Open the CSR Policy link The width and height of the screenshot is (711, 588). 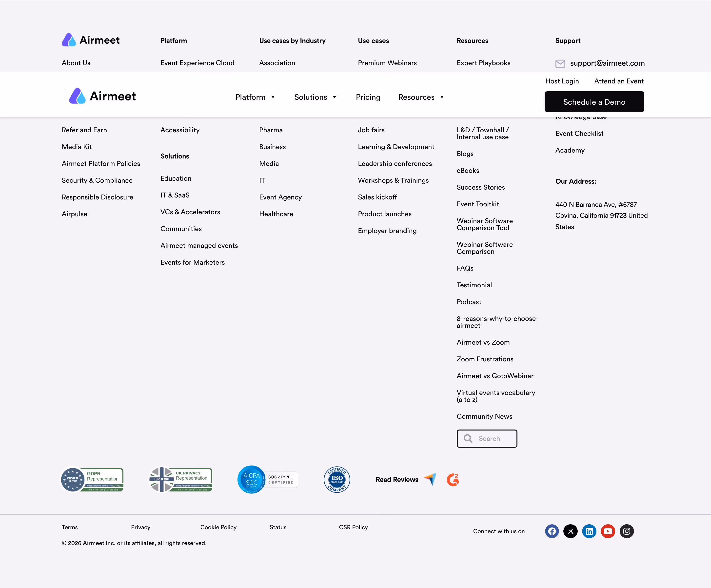pos(353,527)
